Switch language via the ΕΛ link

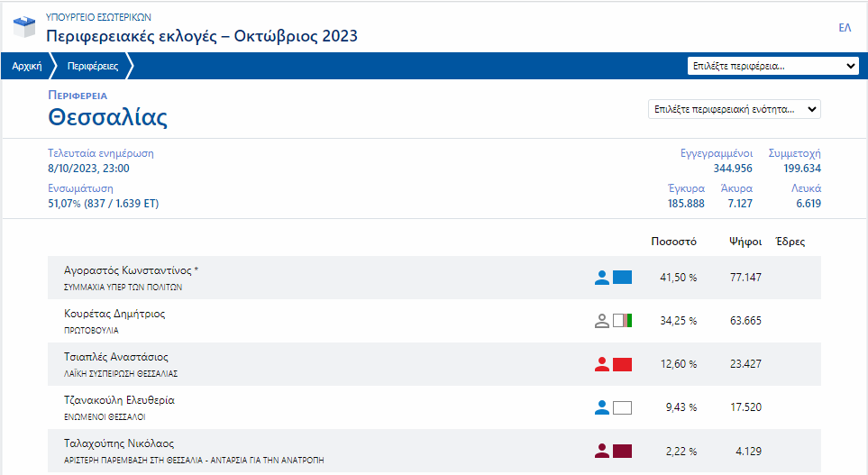click(845, 28)
